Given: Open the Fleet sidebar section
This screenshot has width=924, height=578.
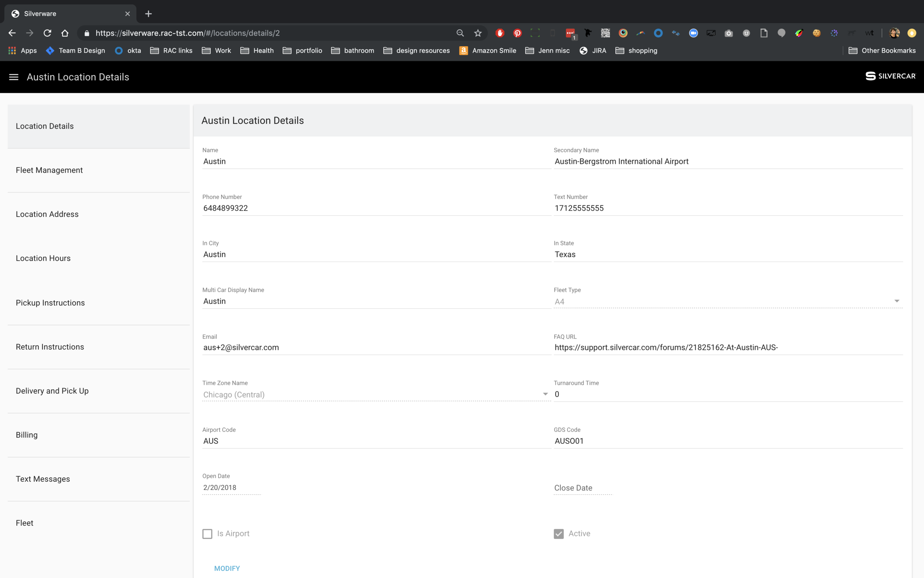Looking at the screenshot, I should [x=99, y=523].
